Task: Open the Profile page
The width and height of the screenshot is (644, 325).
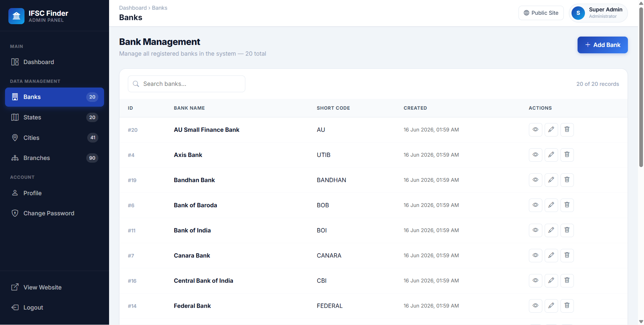Action: [x=54, y=193]
